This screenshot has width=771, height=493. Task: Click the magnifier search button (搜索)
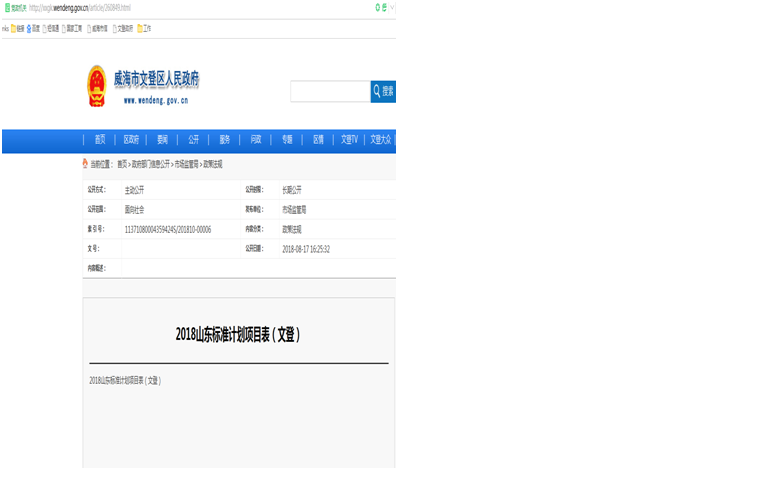point(383,91)
